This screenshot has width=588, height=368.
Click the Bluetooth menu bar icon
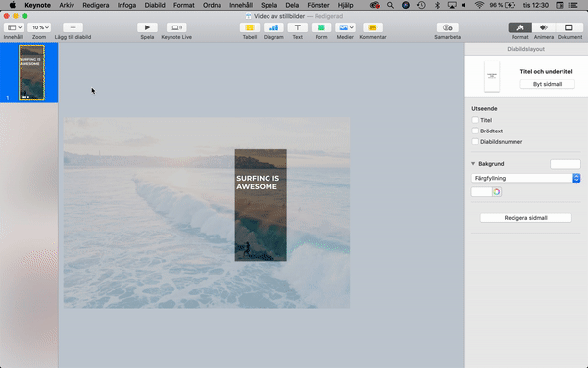(x=437, y=5)
